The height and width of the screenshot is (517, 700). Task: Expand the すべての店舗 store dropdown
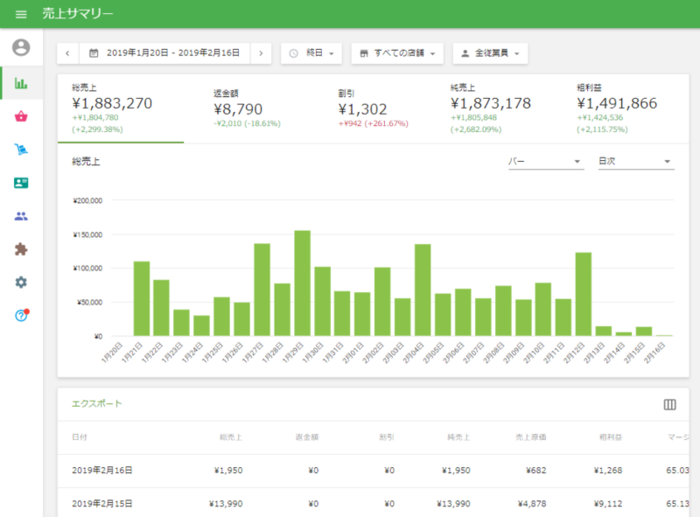point(398,52)
